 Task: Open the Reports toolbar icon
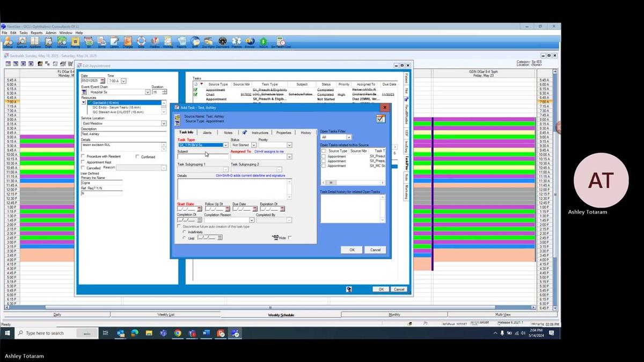[182, 41]
